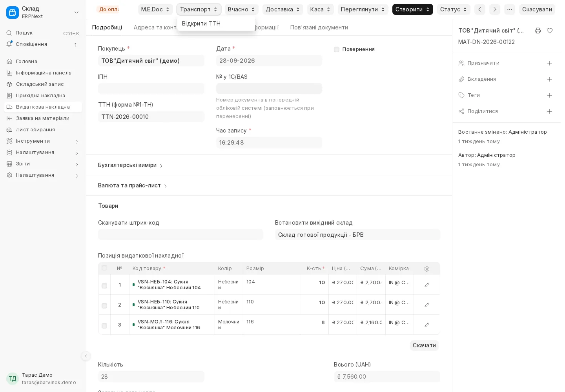Like the document with heart icon
Viewport: 565px width, 392px height.
(x=550, y=31)
